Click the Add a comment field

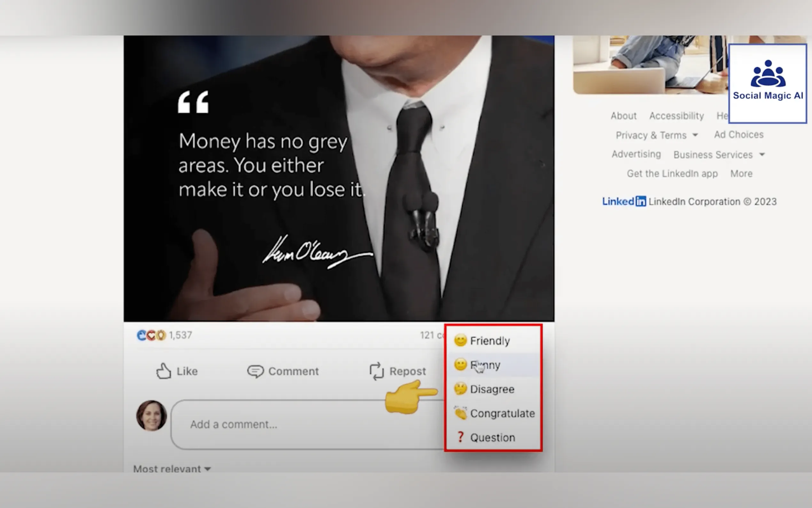coord(302,424)
